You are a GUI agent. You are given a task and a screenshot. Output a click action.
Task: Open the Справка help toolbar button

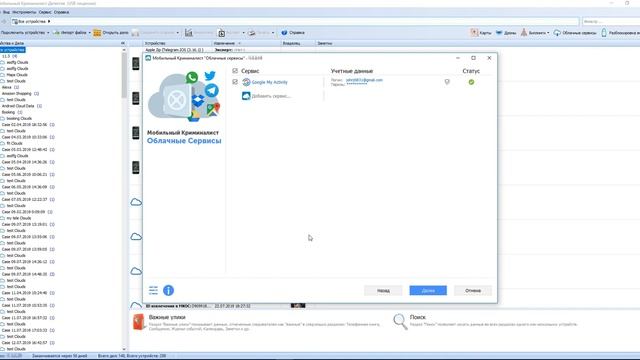point(293,33)
